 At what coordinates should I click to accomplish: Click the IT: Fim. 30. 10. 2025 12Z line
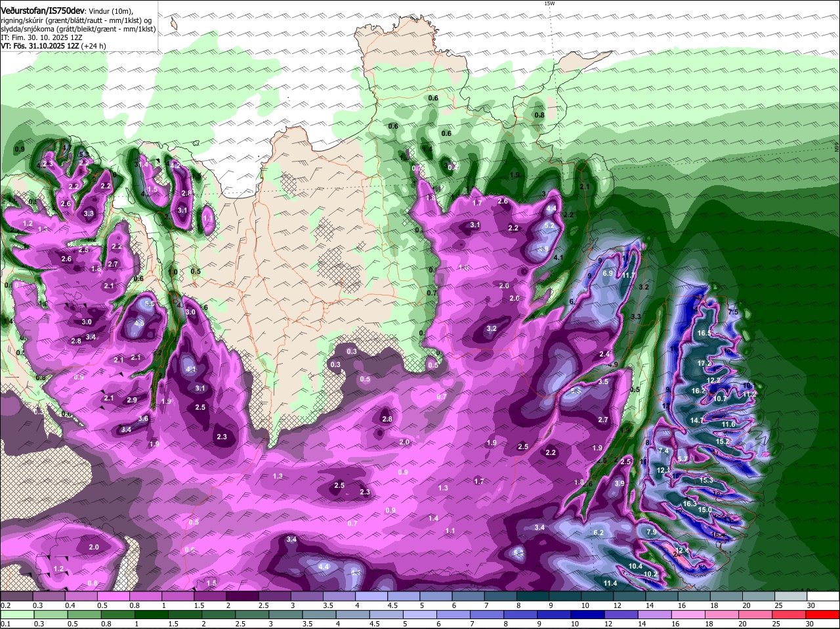coord(40,37)
